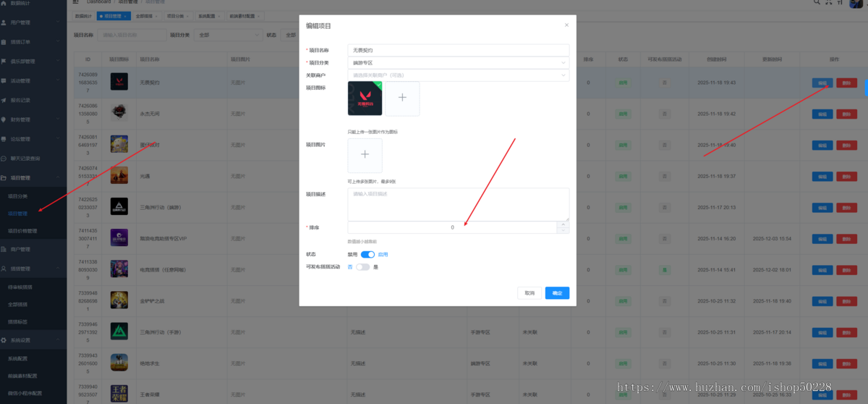Screen dimensions: 868x404
Task: Click the 论坛管理 sidebar icon
Action: click(4, 139)
